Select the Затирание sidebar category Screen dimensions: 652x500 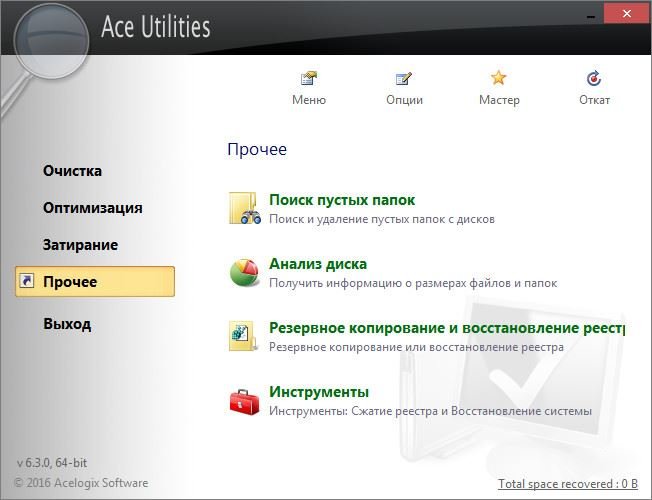[x=80, y=245]
